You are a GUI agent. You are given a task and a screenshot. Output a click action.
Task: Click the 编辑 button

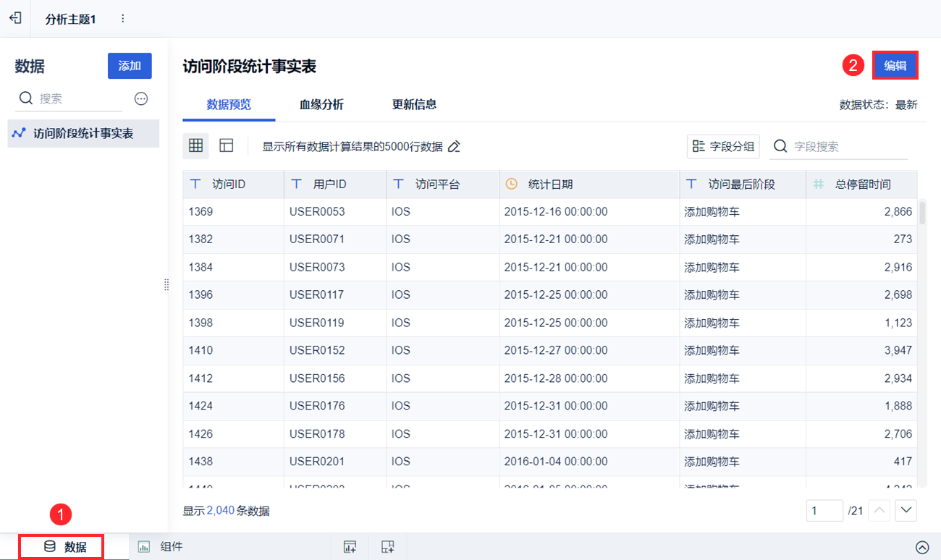click(895, 65)
